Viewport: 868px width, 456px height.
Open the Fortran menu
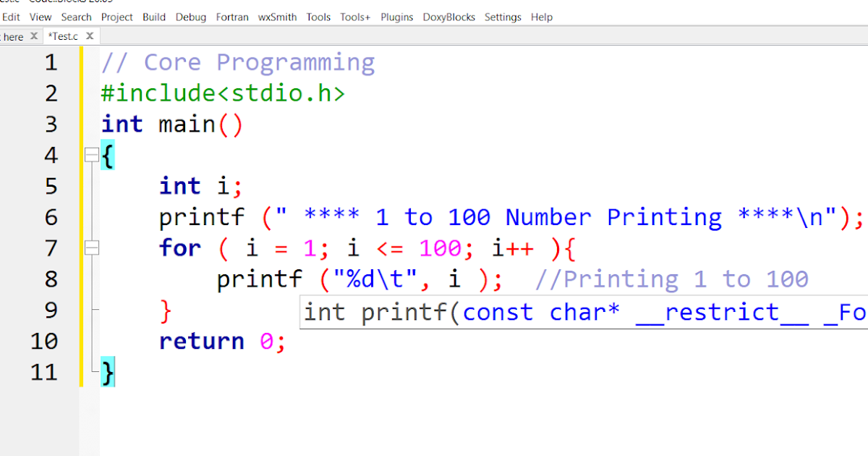232,17
